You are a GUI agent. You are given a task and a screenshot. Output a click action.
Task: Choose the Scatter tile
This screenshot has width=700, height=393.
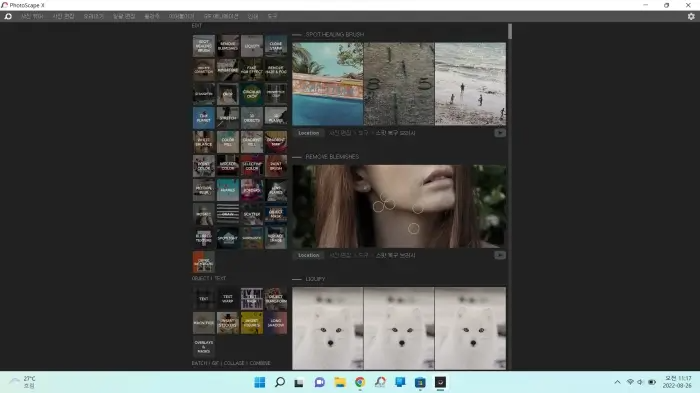(252, 214)
